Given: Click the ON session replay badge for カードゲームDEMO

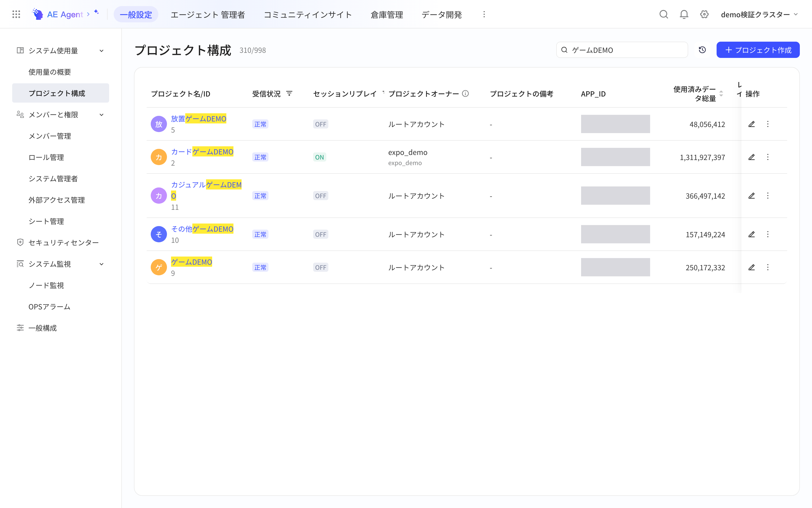Looking at the screenshot, I should tap(319, 157).
